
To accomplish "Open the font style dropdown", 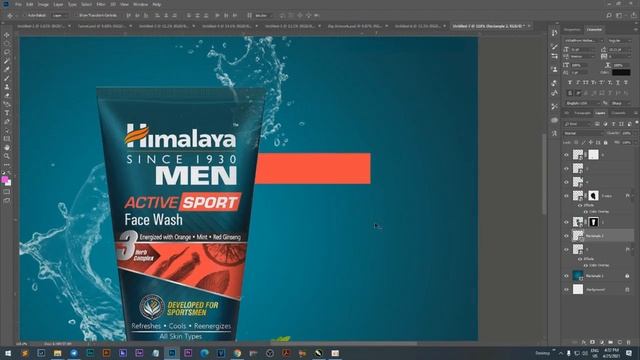I will 619,41.
